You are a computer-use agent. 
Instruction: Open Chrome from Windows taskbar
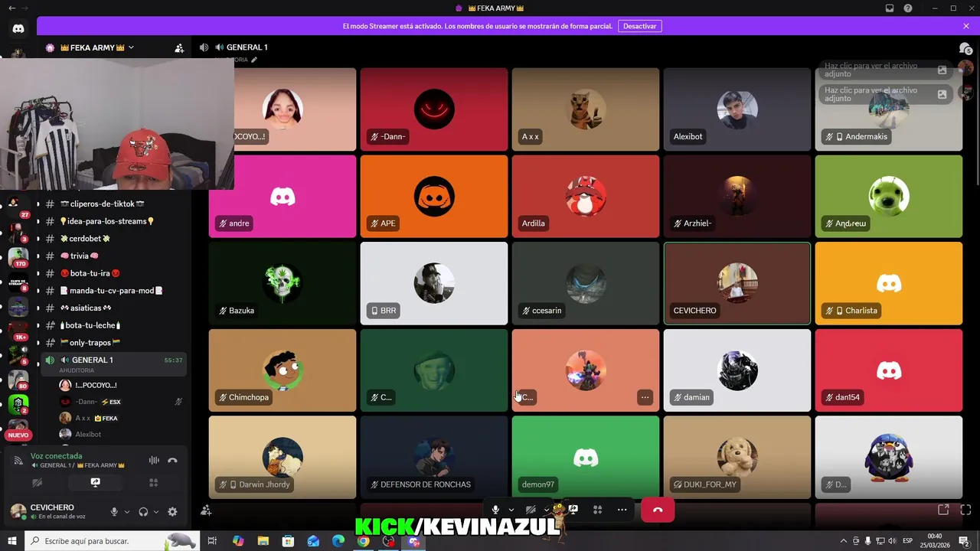(x=363, y=541)
